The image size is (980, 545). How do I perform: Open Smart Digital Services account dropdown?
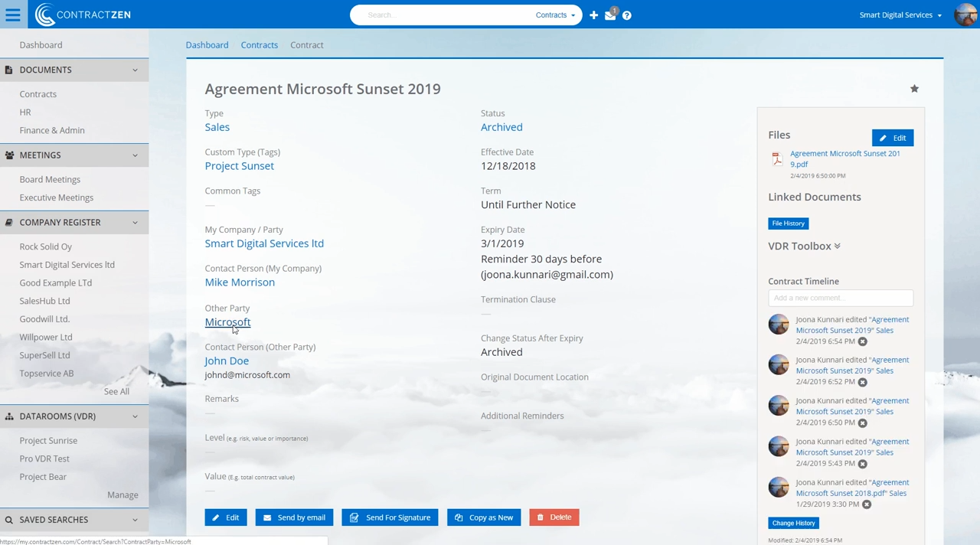coord(900,15)
